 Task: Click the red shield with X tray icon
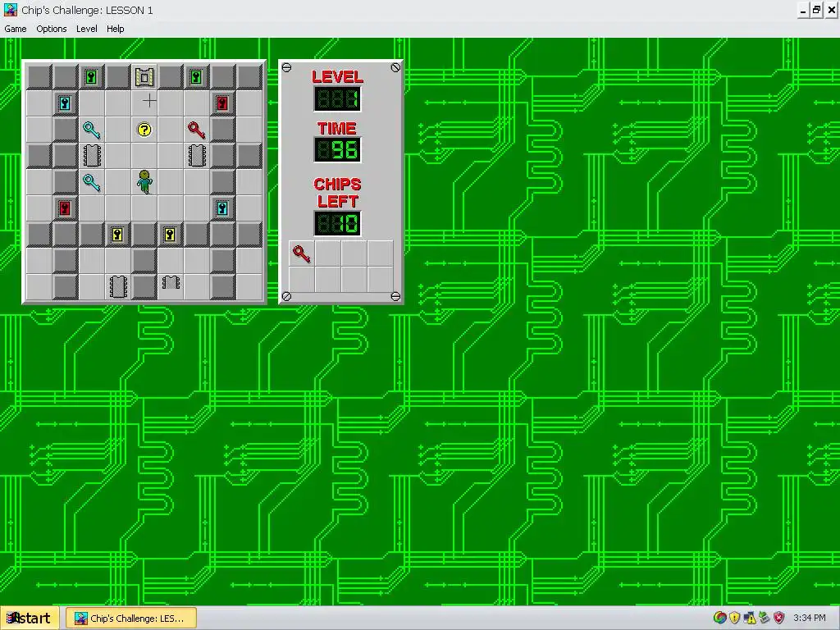click(779, 618)
